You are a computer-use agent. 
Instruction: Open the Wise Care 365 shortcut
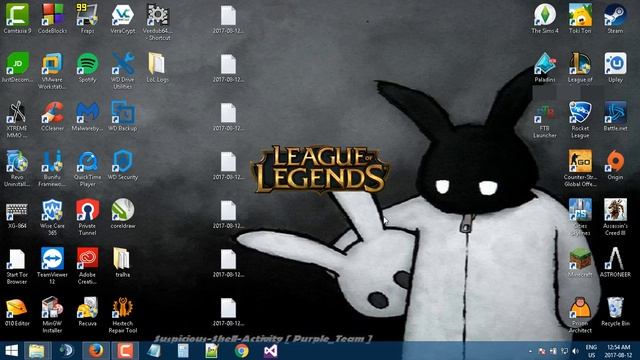[52, 217]
